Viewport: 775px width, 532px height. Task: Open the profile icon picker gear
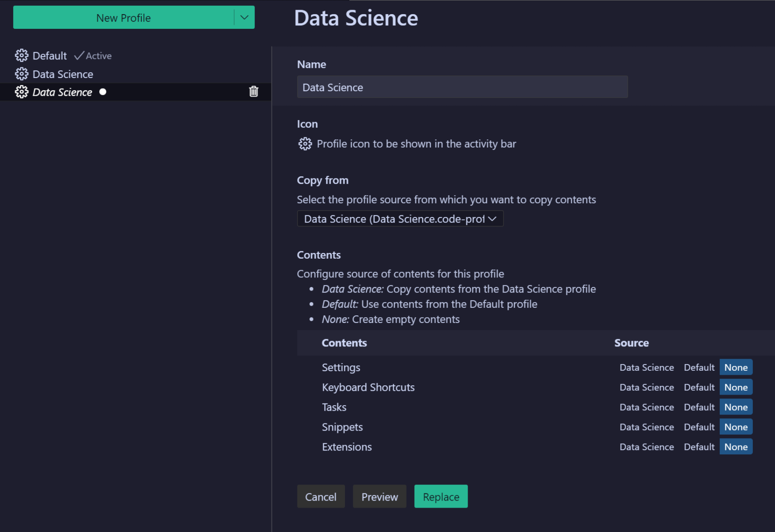click(x=305, y=144)
